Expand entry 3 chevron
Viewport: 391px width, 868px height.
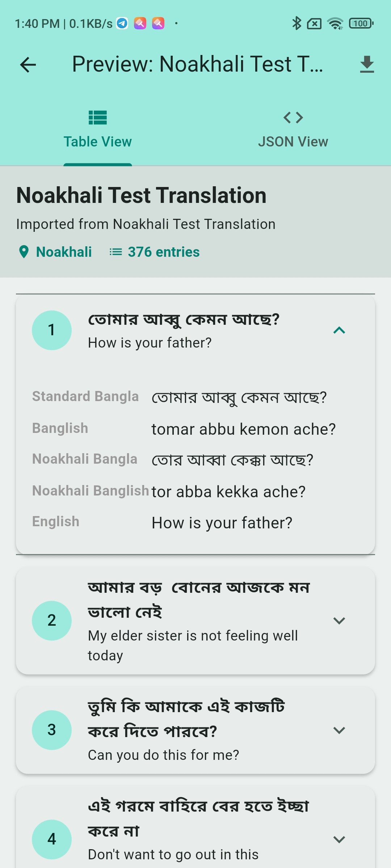(x=339, y=730)
